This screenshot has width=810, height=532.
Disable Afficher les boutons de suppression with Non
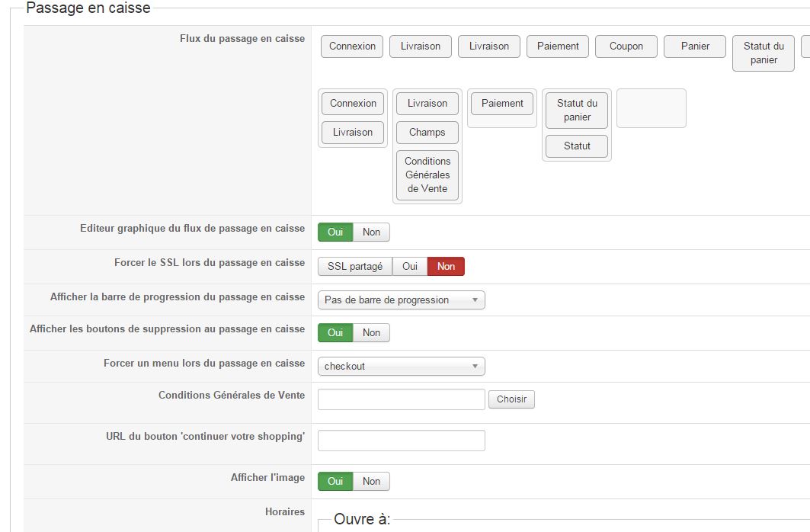371,333
